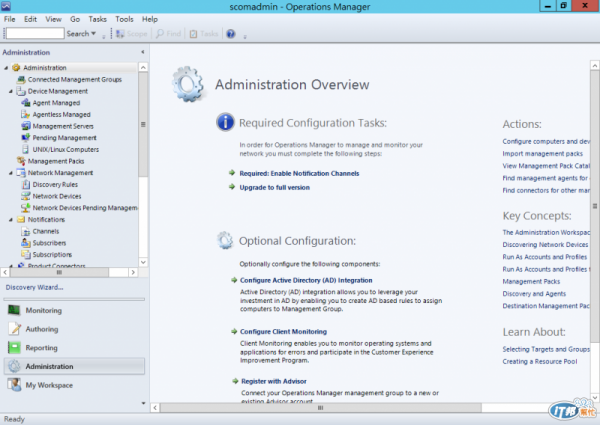600x425 pixels.
Task: Collapse the Administration root tree node
Action: 6,68
